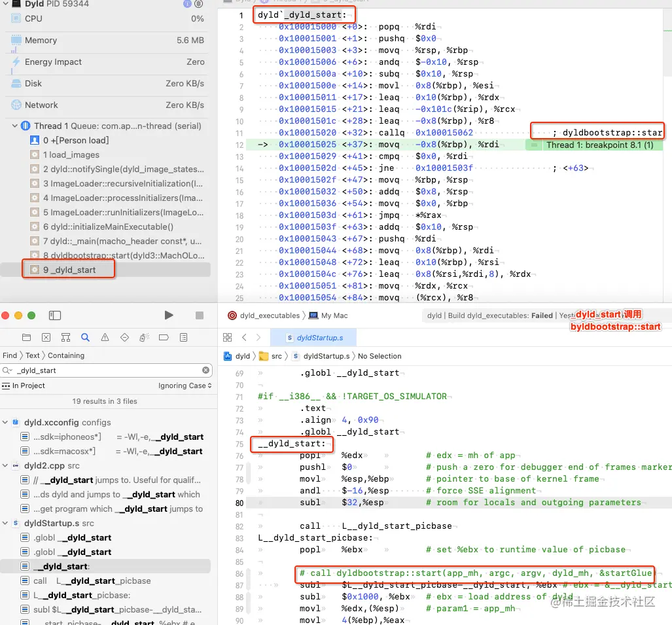672x625 pixels.
Task: Open the sdk=macosx search result
Action: pyautogui.click(x=111, y=452)
